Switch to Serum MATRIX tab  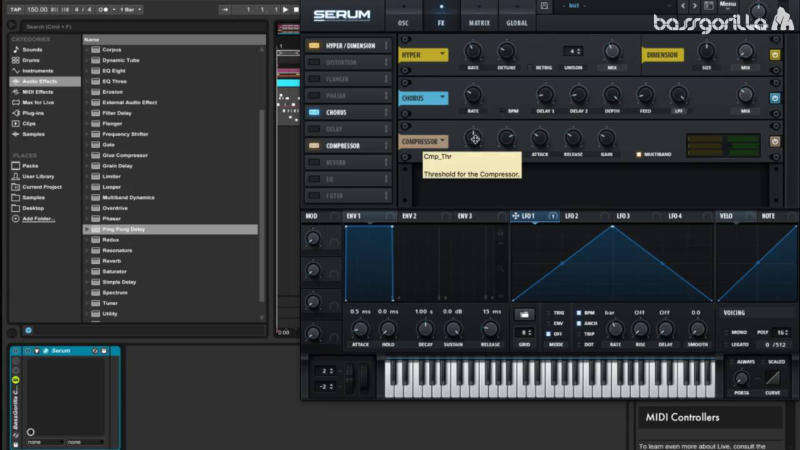point(479,23)
